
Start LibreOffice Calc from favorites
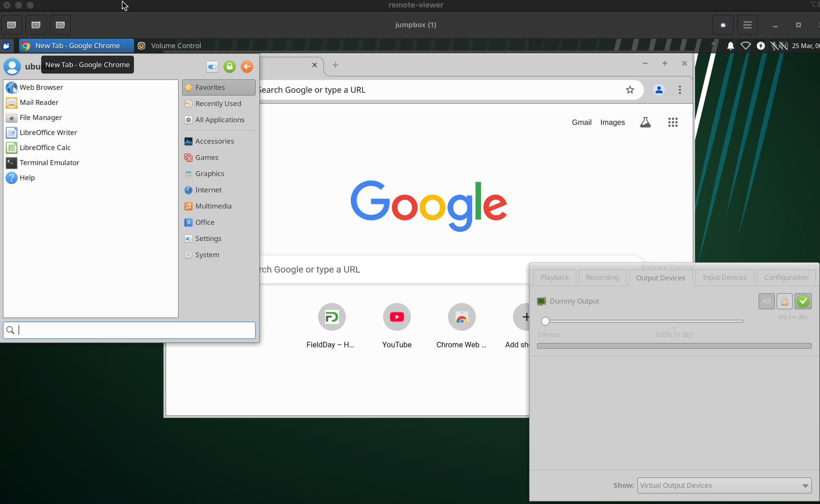[x=91, y=148]
